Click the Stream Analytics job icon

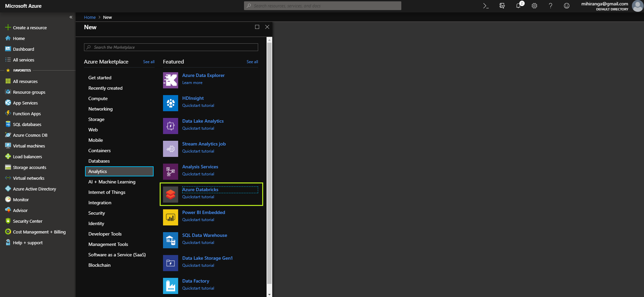pyautogui.click(x=170, y=149)
